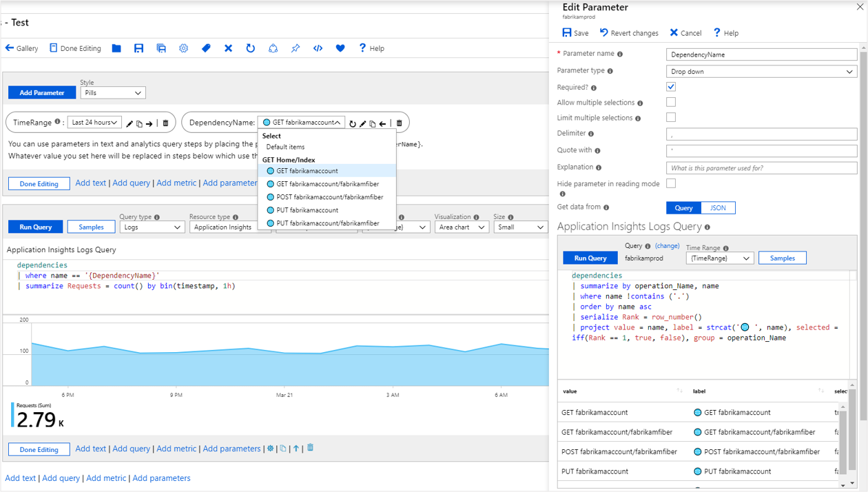Select POST fabrikamaccount/fabrikamfiber from list
Viewport: 868px width, 492px height.
point(329,197)
